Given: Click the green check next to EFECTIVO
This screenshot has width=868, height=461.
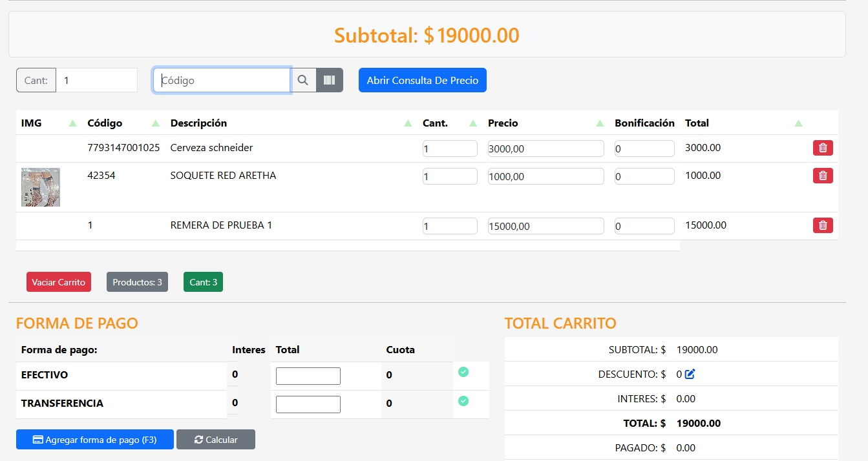Looking at the screenshot, I should [x=463, y=372].
